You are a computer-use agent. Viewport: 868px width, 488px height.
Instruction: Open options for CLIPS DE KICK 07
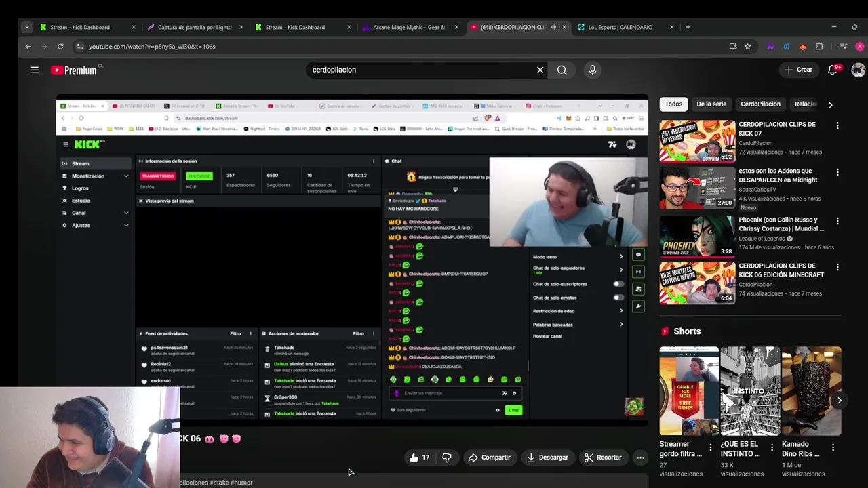[x=837, y=125]
